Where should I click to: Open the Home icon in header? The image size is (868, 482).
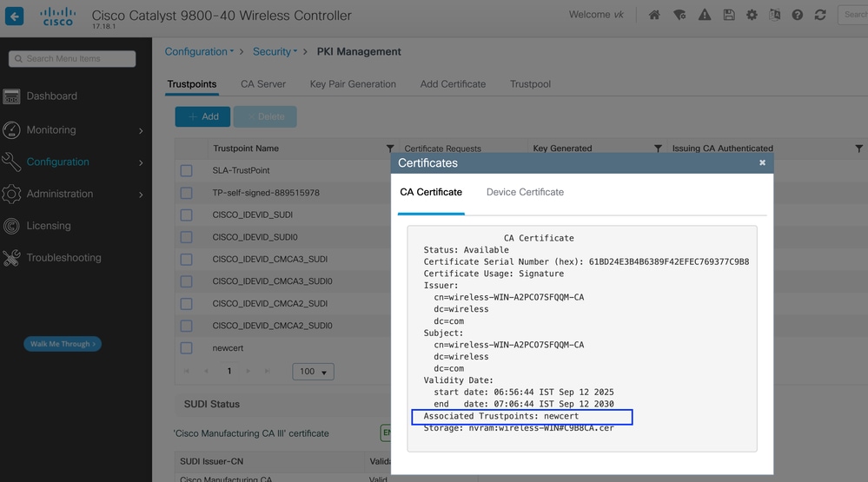click(x=654, y=15)
